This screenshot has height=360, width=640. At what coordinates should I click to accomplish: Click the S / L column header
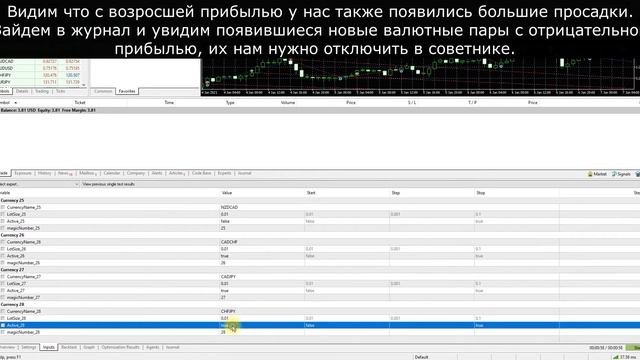[412, 102]
